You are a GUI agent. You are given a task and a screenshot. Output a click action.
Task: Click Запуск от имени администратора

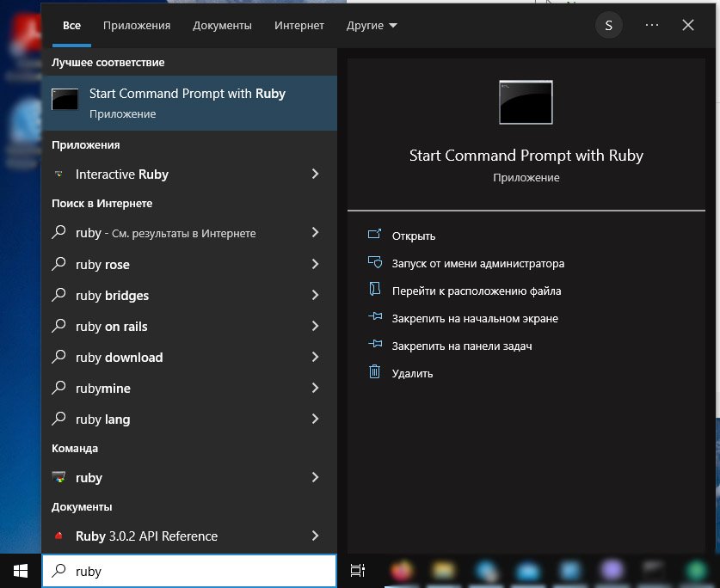478,263
